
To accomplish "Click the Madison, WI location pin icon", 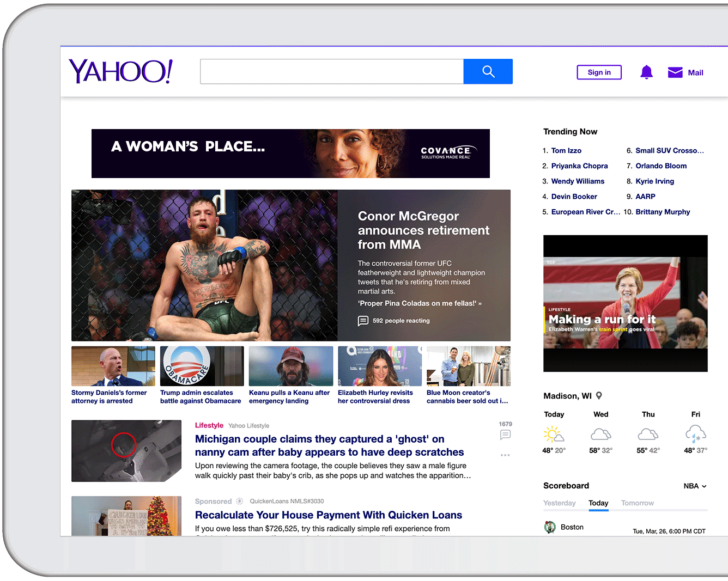I will click(599, 396).
